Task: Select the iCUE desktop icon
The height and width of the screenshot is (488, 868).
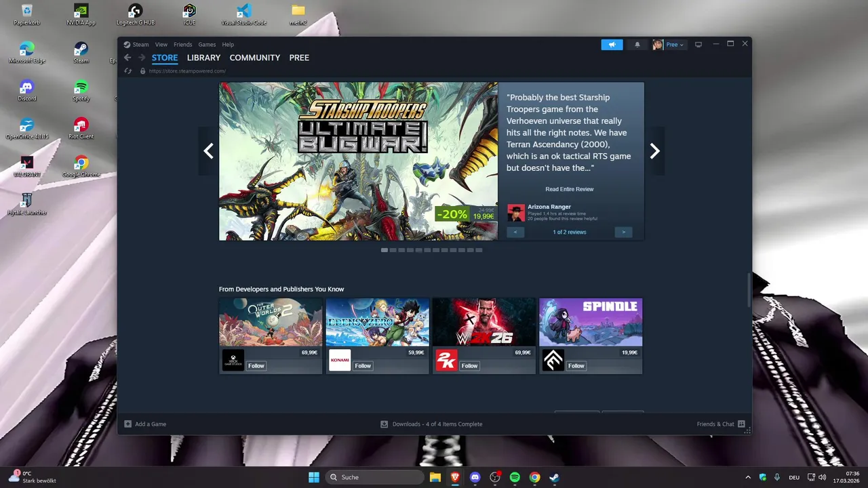Action: pos(189,15)
